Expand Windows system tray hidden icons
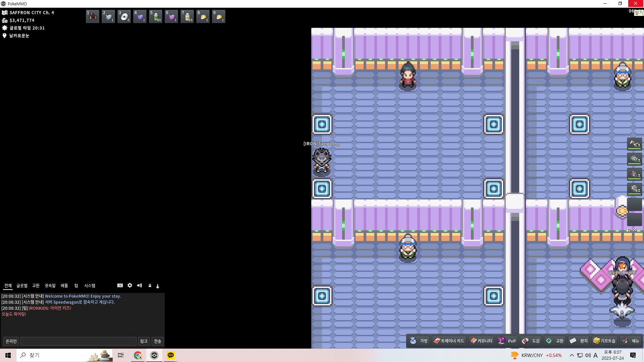 point(572,355)
